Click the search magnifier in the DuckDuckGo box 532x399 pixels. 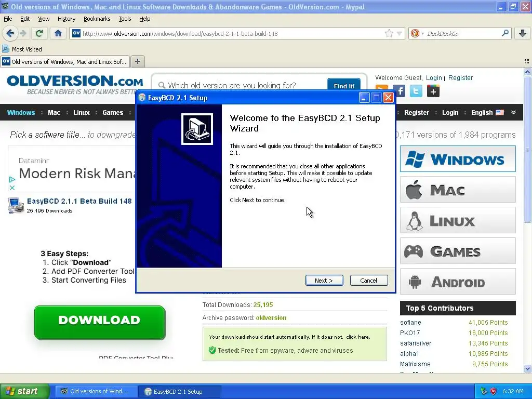[x=505, y=33]
